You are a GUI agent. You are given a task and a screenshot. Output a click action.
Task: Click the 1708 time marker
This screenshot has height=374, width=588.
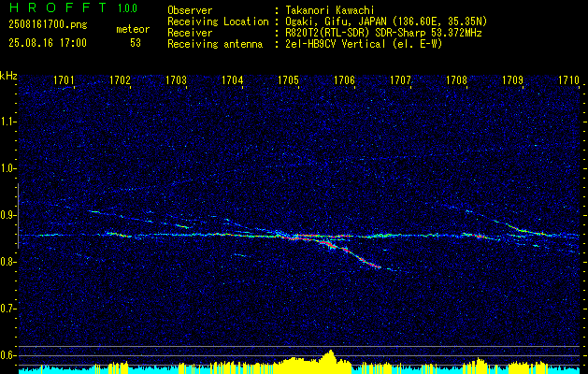point(457,79)
